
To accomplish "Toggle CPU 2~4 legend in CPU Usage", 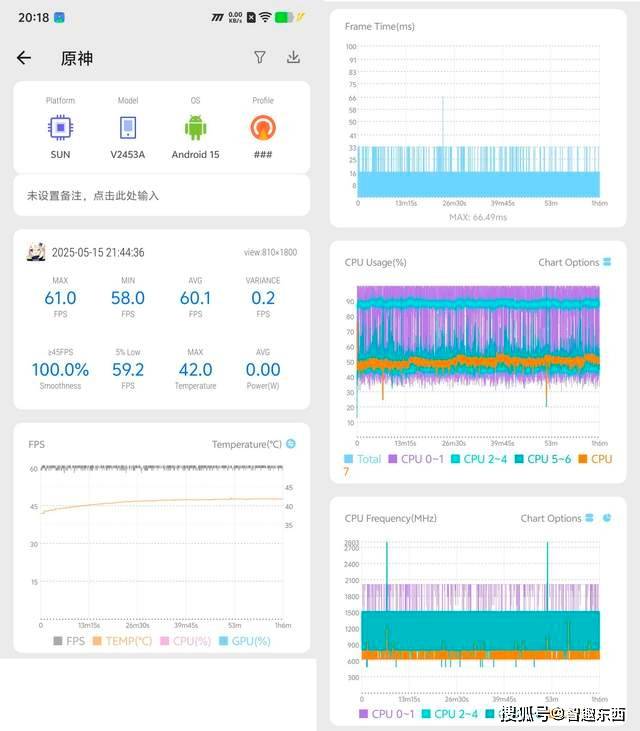I will [x=479, y=459].
